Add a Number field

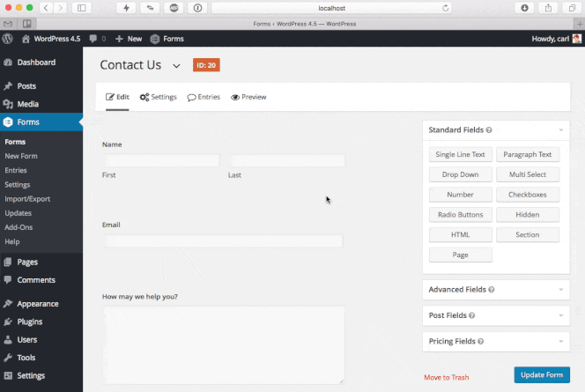click(x=461, y=195)
